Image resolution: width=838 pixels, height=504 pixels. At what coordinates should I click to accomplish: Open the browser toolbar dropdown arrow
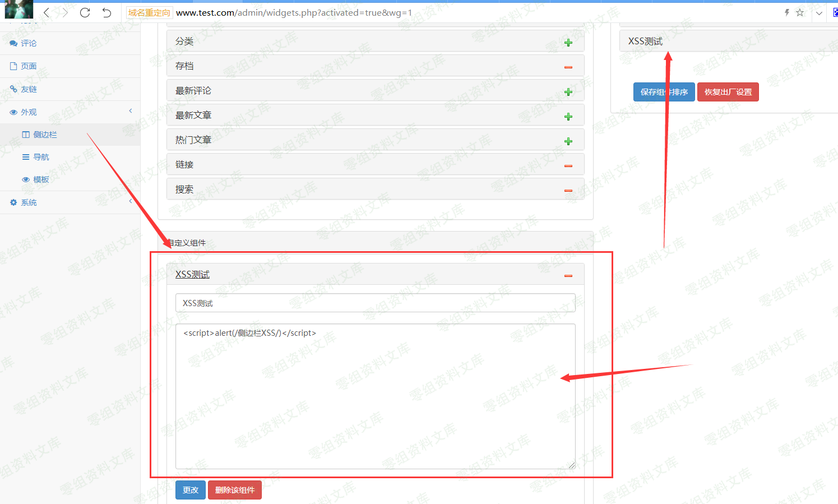tap(819, 12)
